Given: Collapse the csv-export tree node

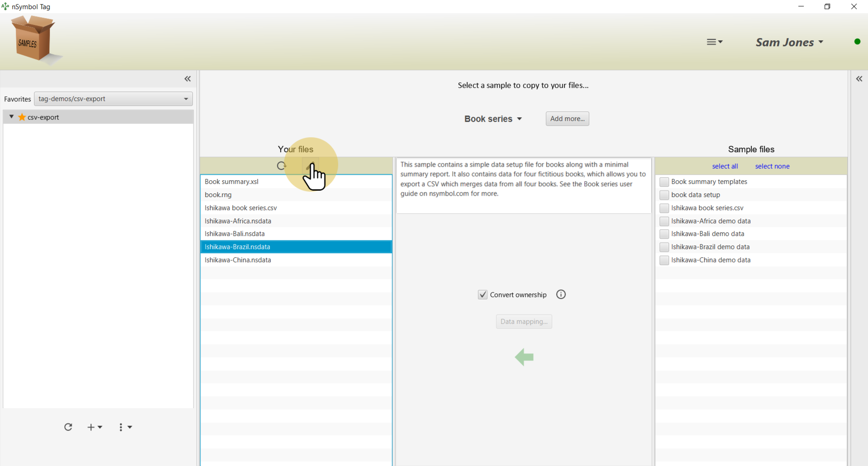Looking at the screenshot, I should (x=11, y=117).
